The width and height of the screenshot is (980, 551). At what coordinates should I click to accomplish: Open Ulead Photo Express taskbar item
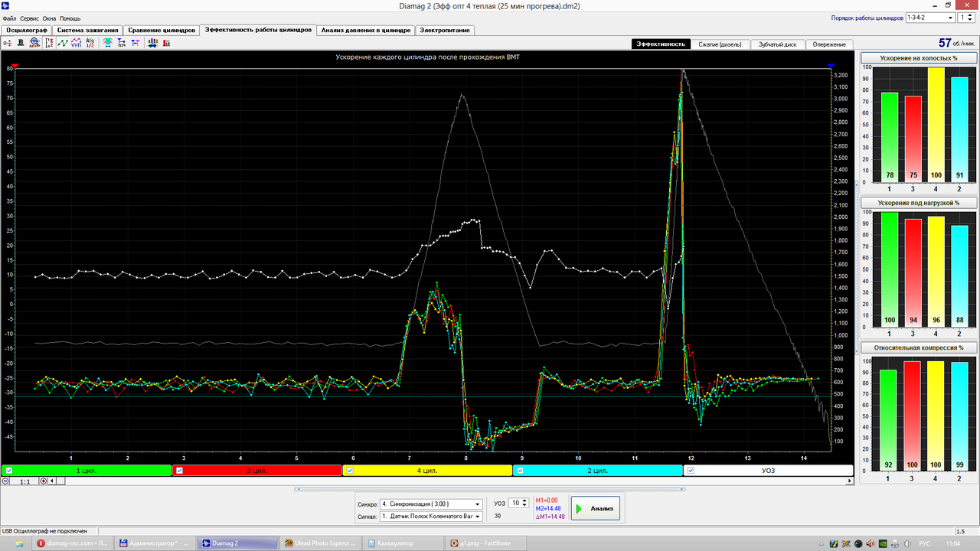tap(322, 543)
